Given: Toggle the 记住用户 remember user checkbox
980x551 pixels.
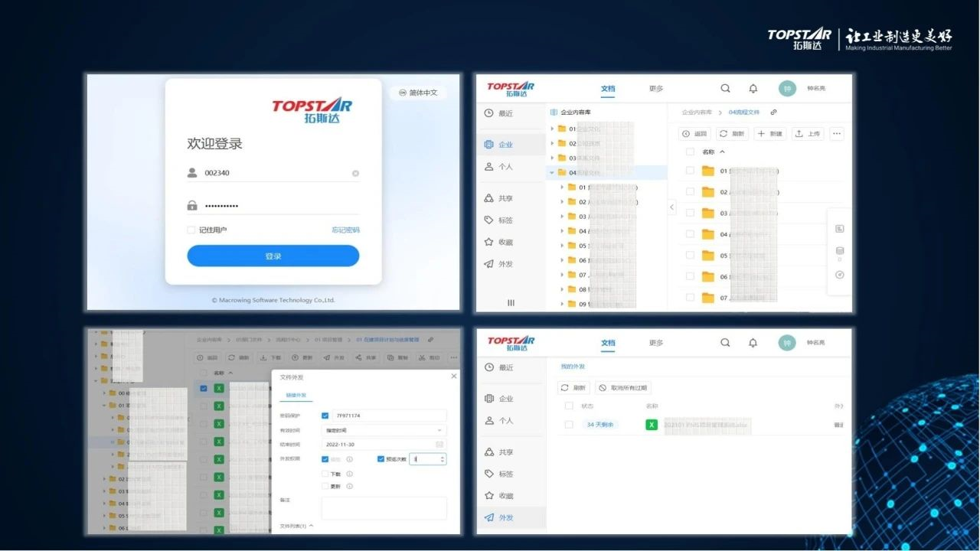Looking at the screenshot, I should coord(191,230).
